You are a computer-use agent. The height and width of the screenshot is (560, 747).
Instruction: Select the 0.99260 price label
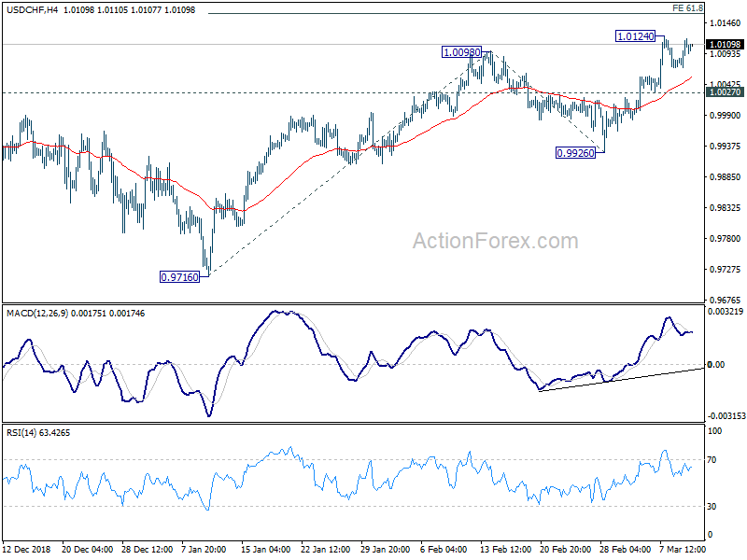tap(575, 153)
